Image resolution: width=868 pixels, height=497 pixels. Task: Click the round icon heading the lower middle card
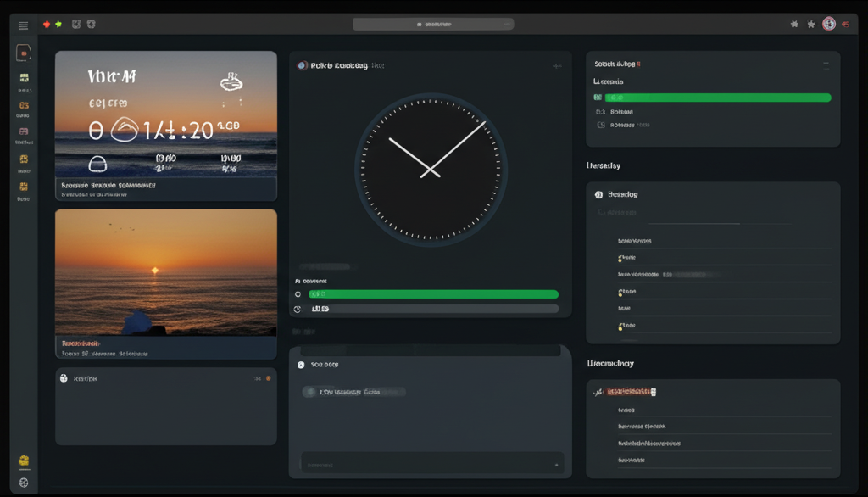tap(301, 365)
